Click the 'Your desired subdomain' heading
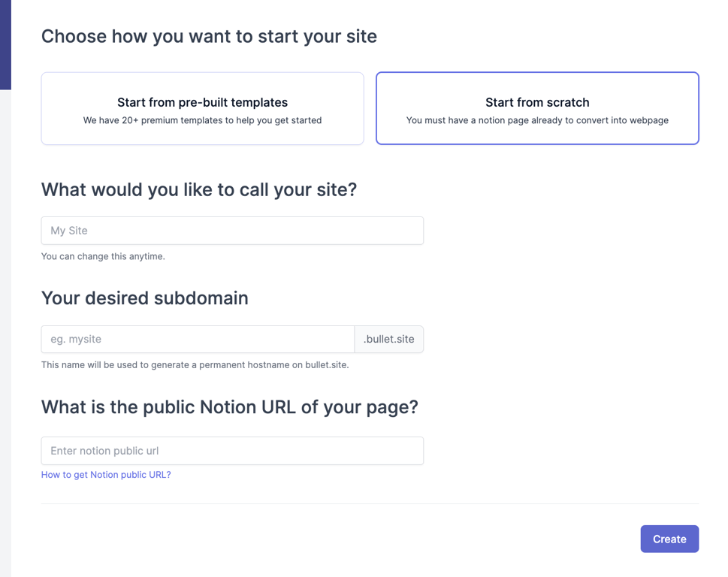The height and width of the screenshot is (577, 728). tap(144, 298)
